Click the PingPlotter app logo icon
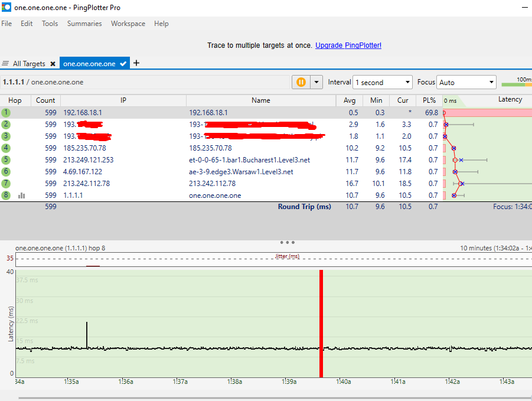Viewport: 532px width, 401px height. 6,7
